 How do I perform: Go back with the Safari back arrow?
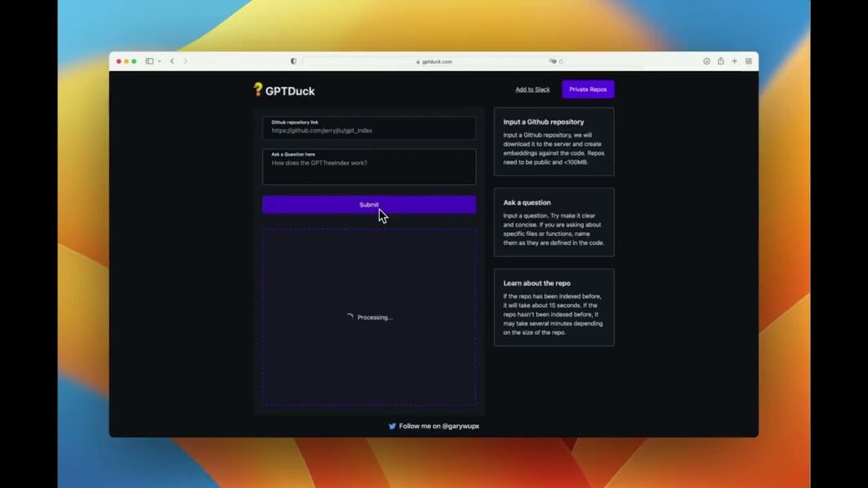point(172,61)
